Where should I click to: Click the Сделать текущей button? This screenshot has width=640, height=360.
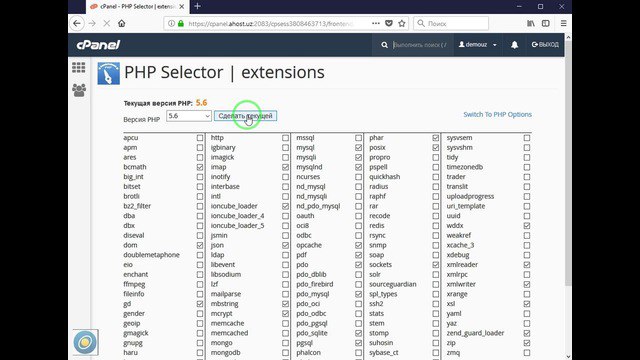[x=245, y=116]
